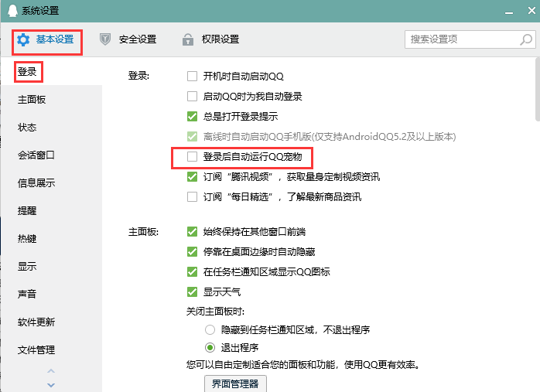Uncheck 显示天气 checkbox

tap(192, 292)
